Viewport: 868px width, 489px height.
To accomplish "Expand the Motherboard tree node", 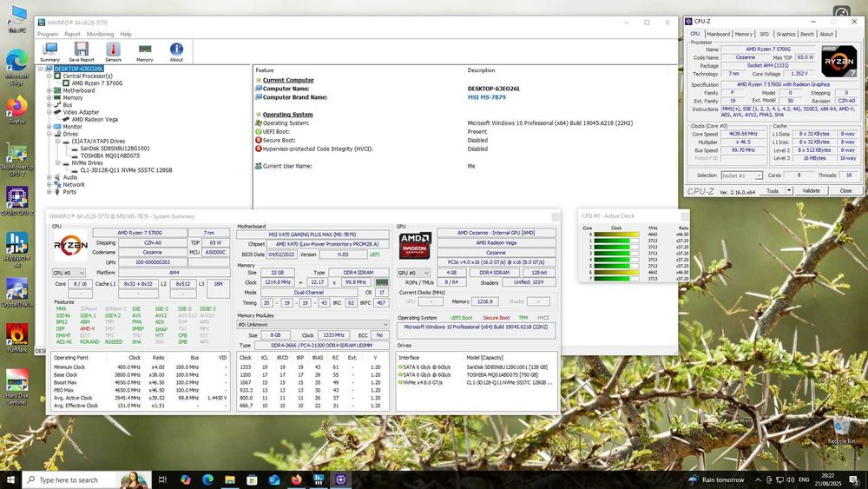I will point(49,90).
